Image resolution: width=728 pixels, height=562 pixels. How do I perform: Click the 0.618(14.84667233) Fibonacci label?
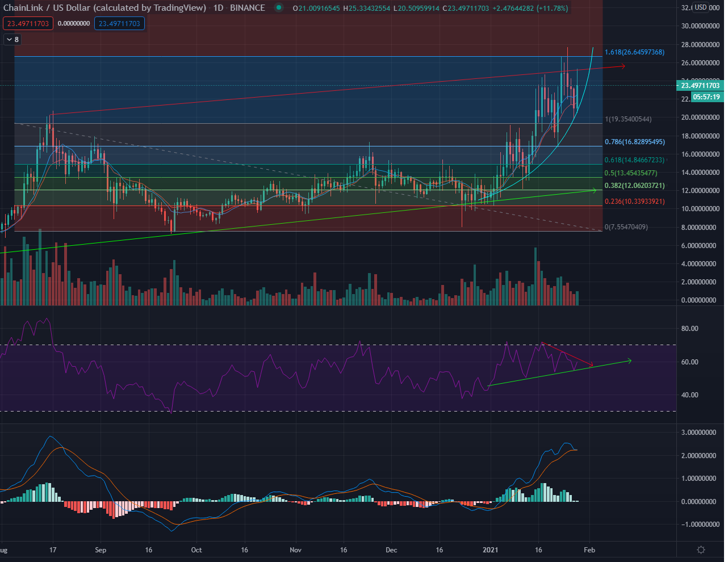click(x=634, y=160)
